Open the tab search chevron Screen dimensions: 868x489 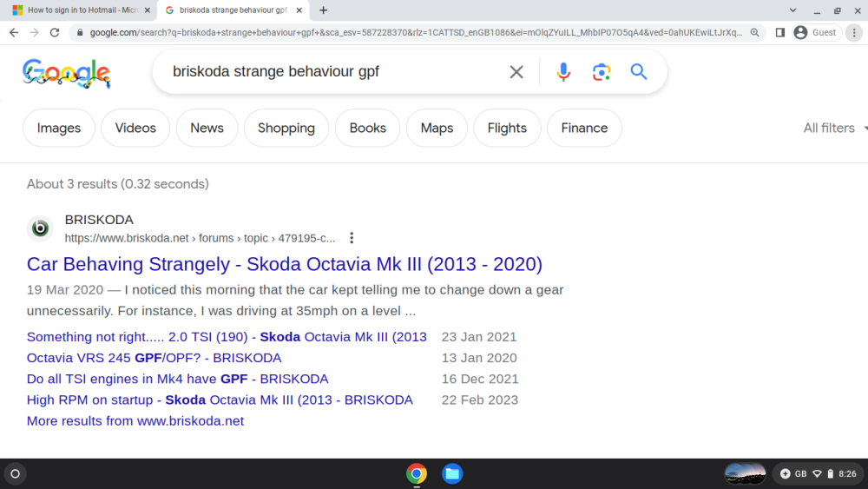792,10
